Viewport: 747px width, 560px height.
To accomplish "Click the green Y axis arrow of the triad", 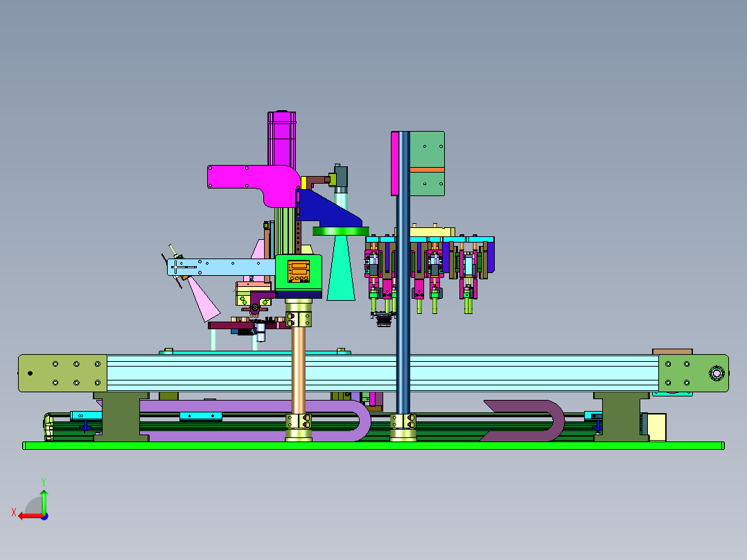I will [44, 498].
